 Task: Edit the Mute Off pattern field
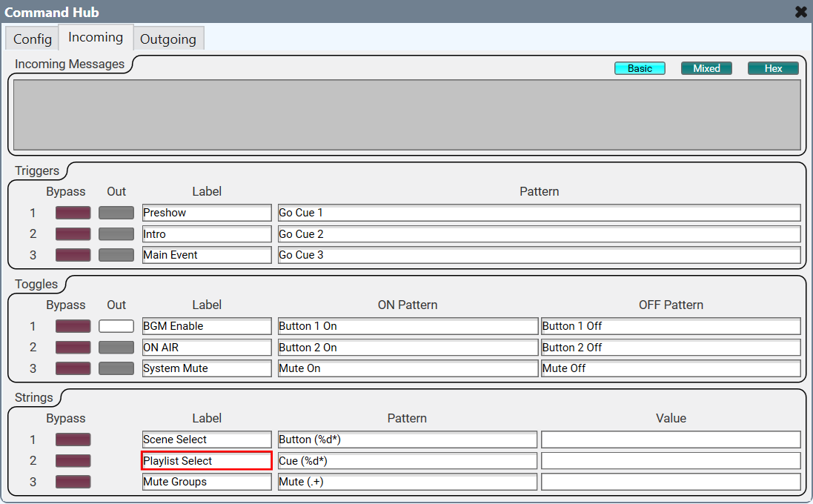coord(670,368)
